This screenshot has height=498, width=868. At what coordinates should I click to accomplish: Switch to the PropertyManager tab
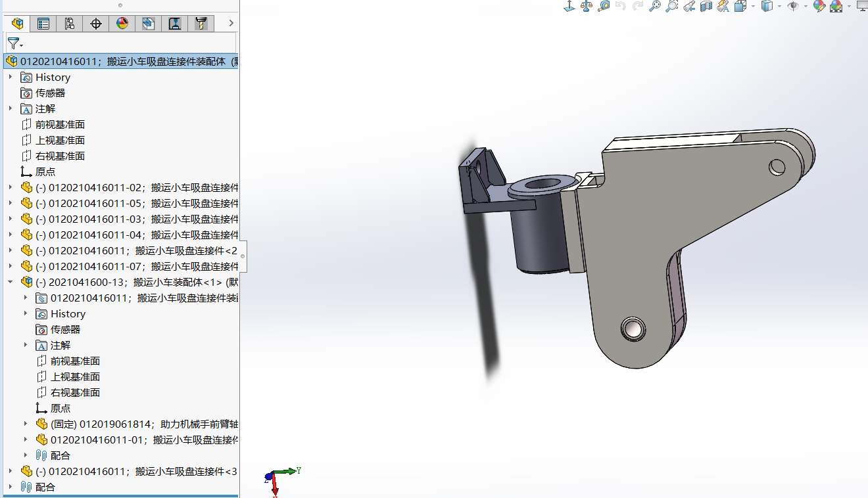click(x=43, y=24)
